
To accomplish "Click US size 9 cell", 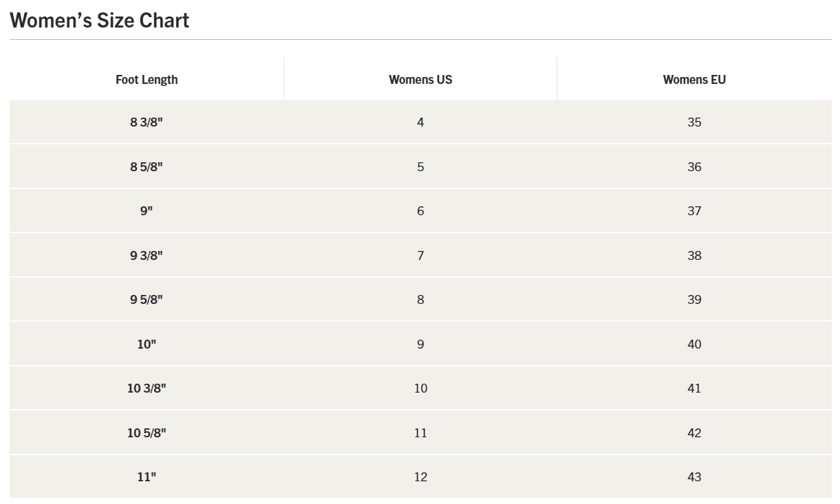I will point(420,344).
